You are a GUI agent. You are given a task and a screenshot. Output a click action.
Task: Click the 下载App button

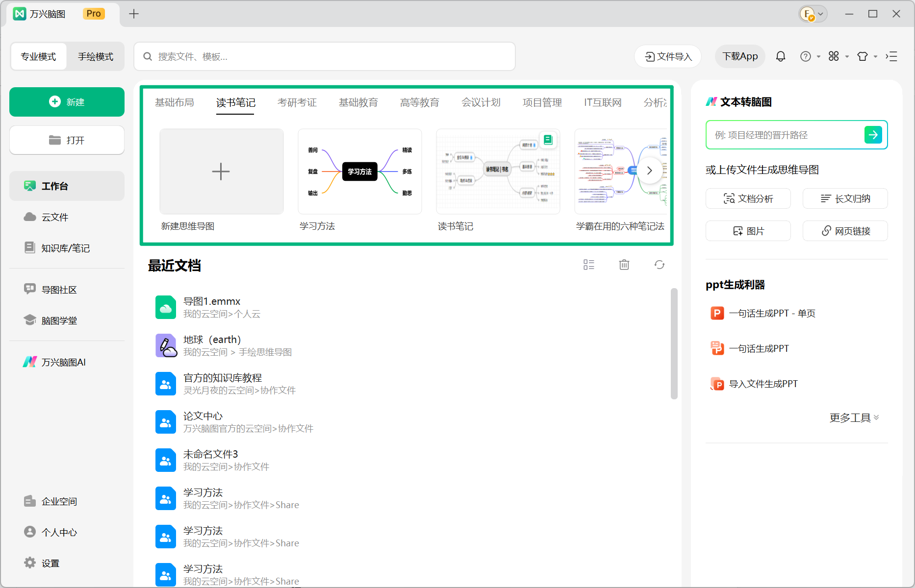[740, 56]
